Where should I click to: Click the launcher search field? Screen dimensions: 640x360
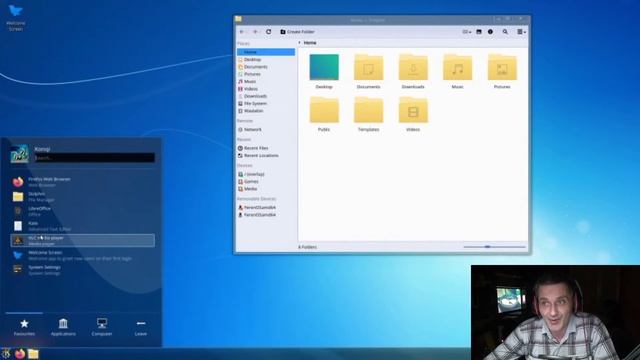(94, 158)
